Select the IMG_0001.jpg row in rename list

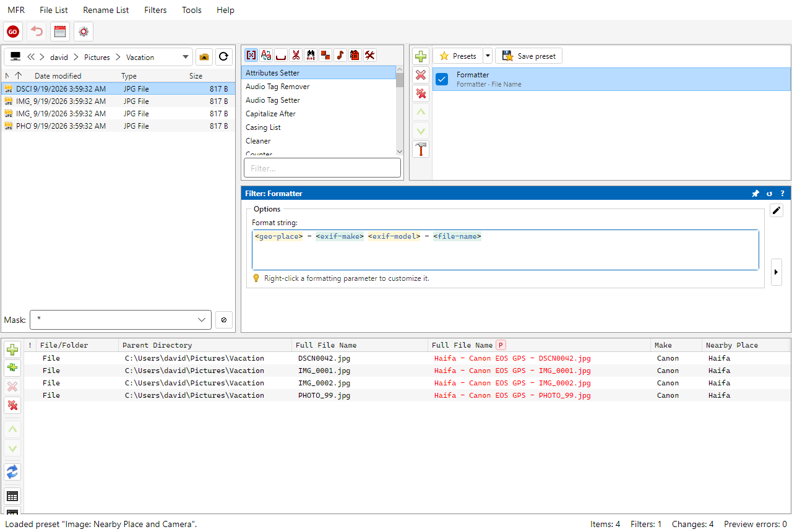(407, 371)
